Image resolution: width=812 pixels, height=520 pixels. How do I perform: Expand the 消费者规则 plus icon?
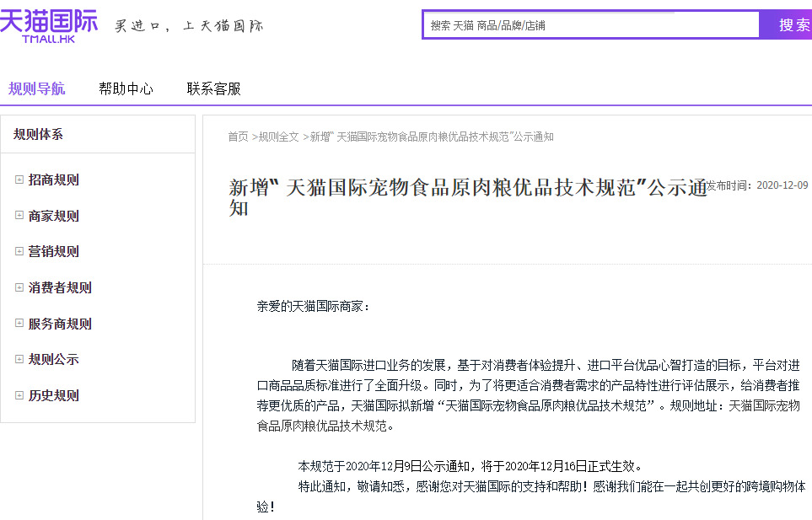click(x=19, y=287)
